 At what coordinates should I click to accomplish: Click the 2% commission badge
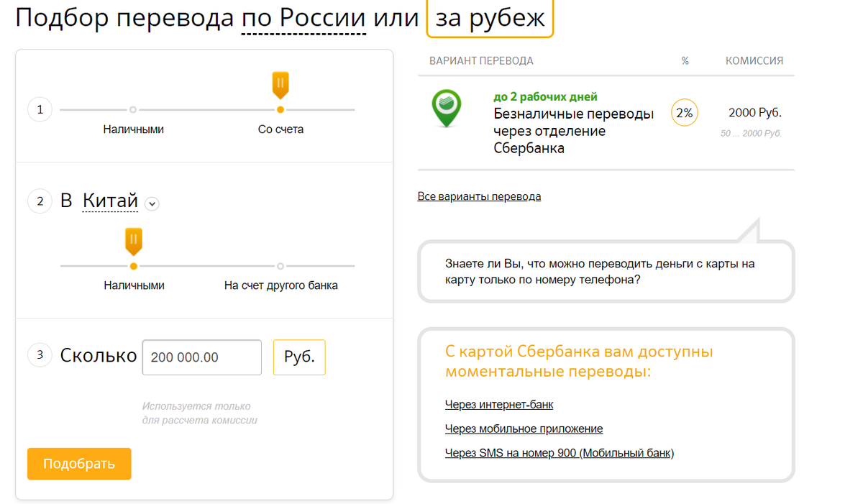(684, 112)
